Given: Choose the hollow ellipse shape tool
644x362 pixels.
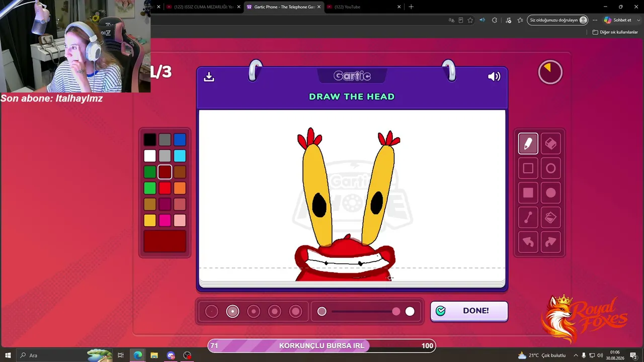Looking at the screenshot, I should point(551,168).
